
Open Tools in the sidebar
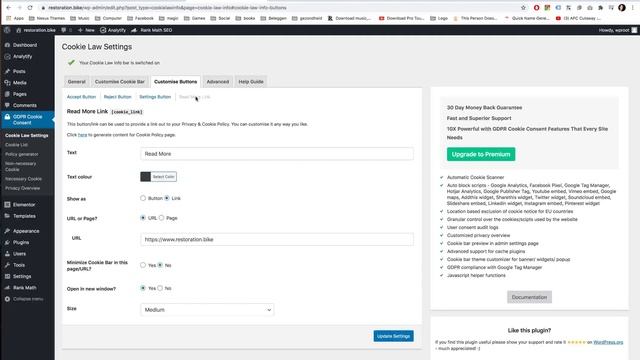19,265
